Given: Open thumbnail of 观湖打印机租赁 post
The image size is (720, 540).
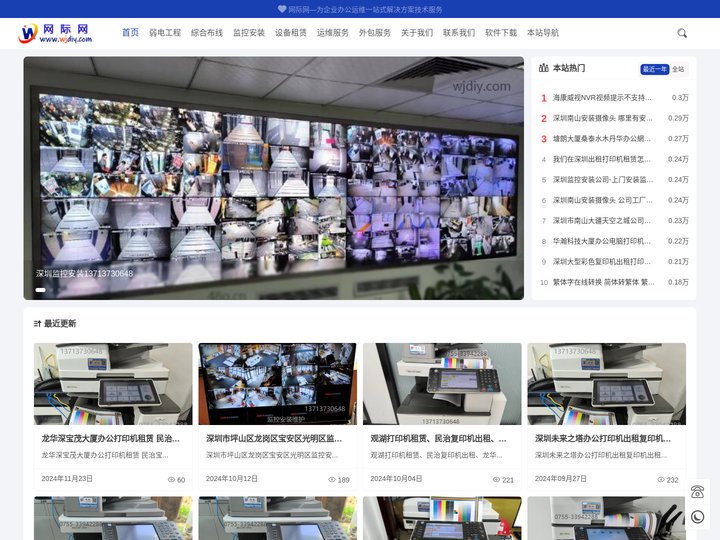Looking at the screenshot, I should (x=442, y=384).
